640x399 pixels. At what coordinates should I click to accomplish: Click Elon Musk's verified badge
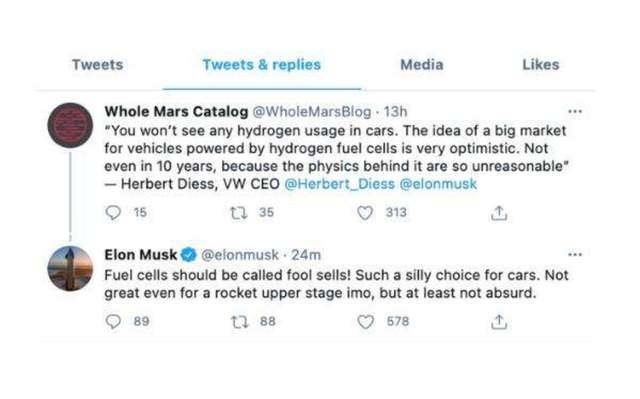pos(189,255)
